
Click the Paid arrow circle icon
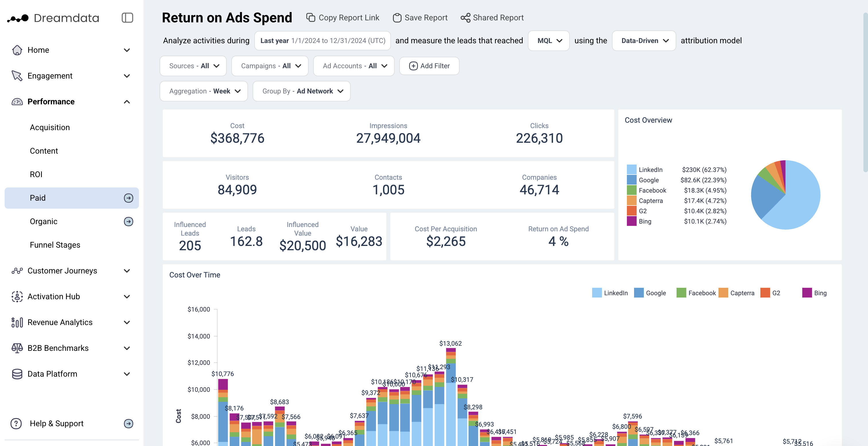click(128, 198)
